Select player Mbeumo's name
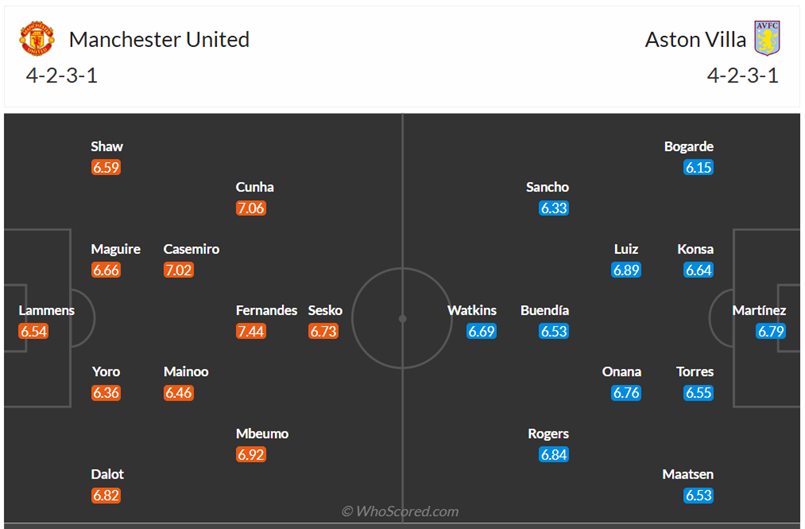This screenshot has height=529, width=805. tap(262, 434)
